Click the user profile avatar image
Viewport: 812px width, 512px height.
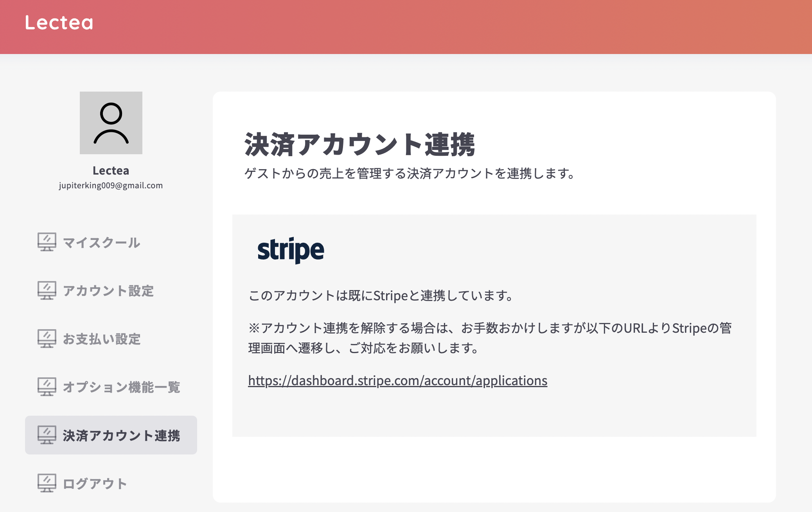[x=111, y=123]
